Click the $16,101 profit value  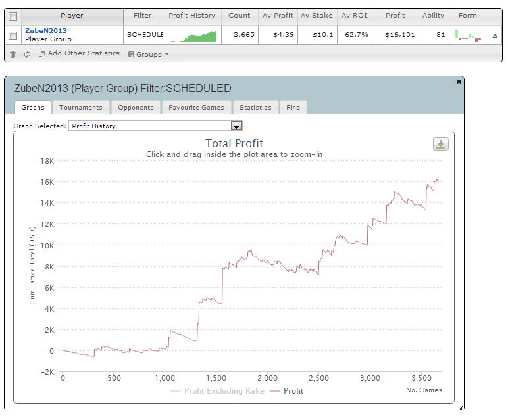pos(400,35)
